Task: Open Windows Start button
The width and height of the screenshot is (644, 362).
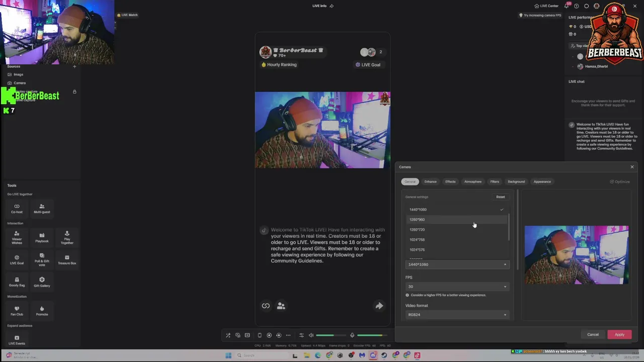Action: pyautogui.click(x=228, y=355)
